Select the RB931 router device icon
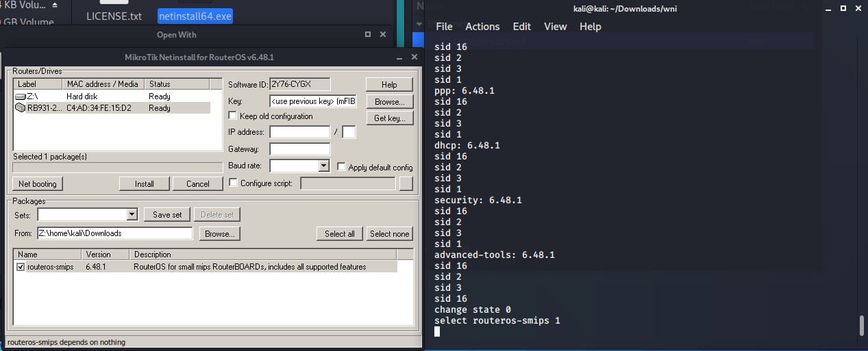Image resolution: width=868 pixels, height=351 pixels. point(20,108)
